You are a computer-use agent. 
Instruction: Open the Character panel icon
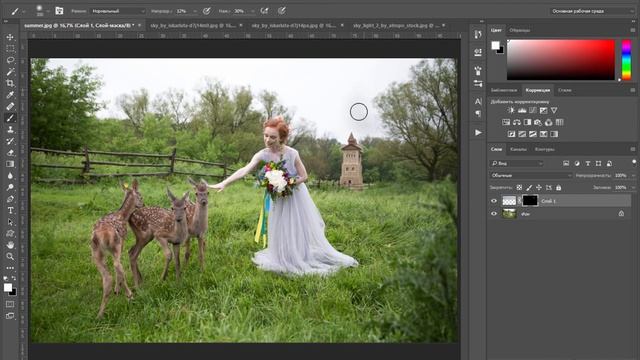pyautogui.click(x=478, y=101)
